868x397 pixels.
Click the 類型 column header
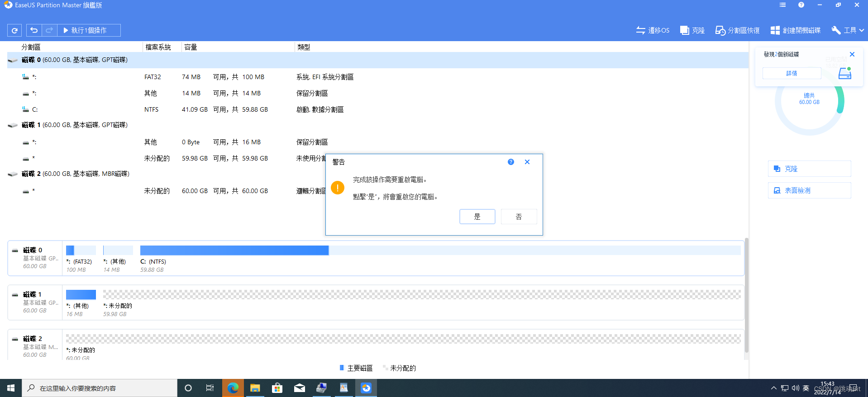[304, 47]
